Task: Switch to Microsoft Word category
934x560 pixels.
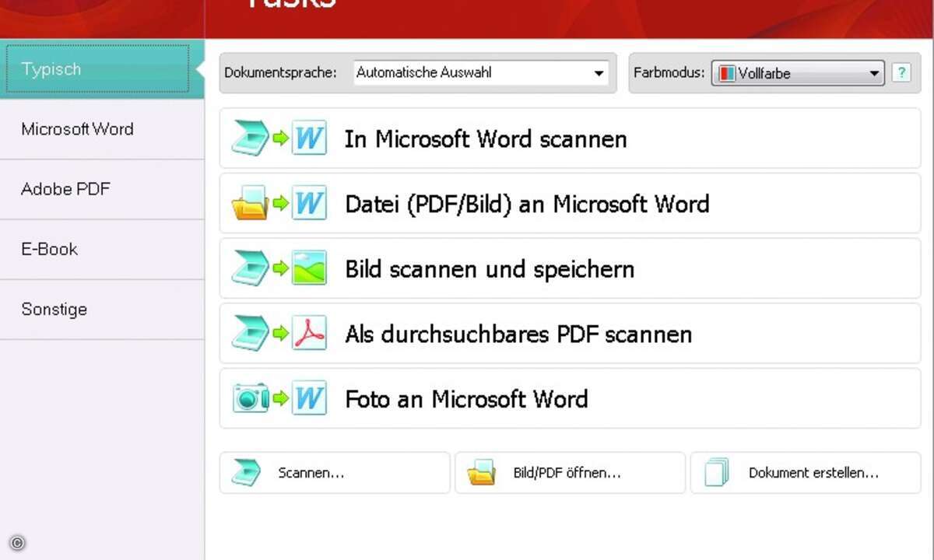Action: [x=102, y=129]
